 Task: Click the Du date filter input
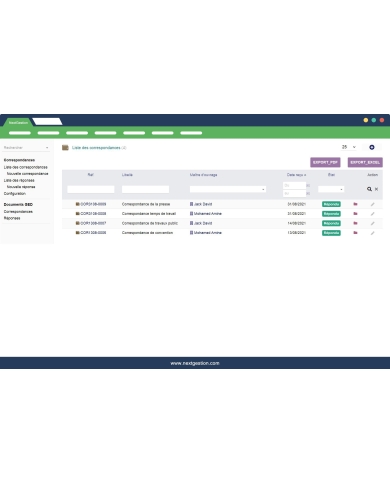tap(294, 185)
